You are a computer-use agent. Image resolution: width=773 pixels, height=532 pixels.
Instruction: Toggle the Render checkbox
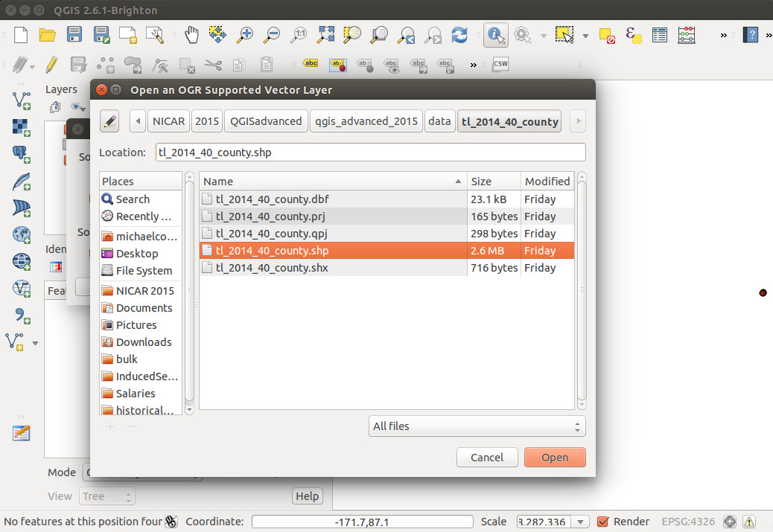click(602, 521)
